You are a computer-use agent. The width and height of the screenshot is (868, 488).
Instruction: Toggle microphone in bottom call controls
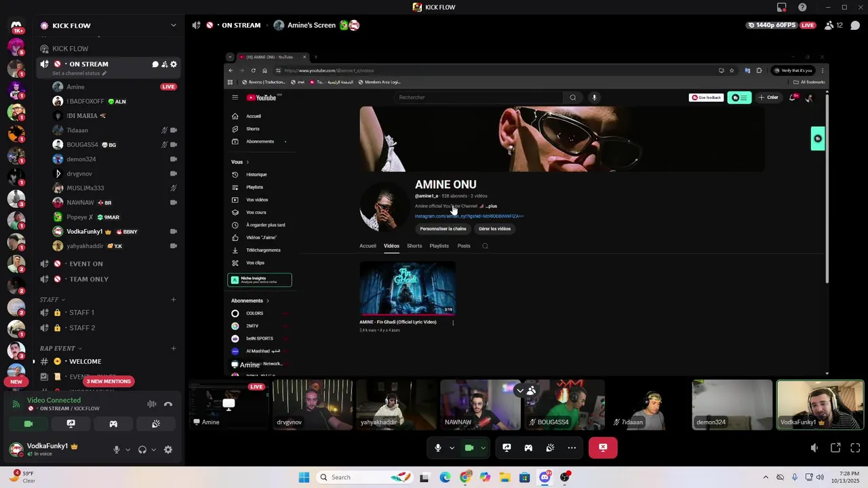(438, 447)
